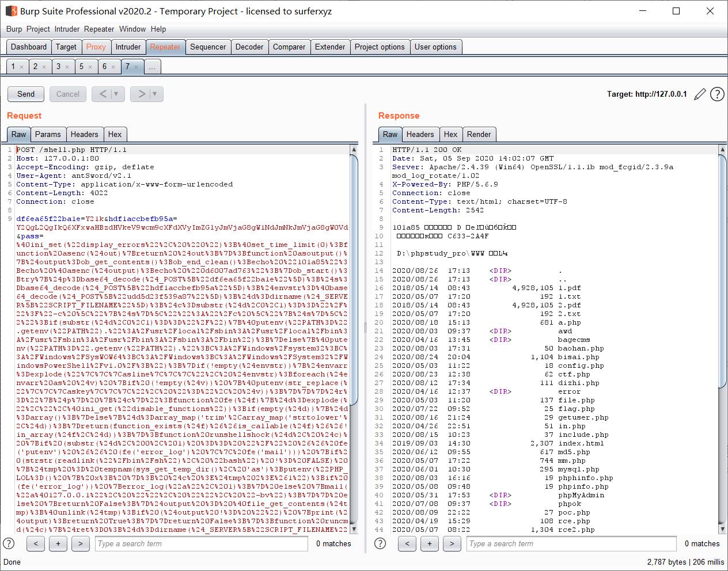Open the Burp menu

[x=14, y=29]
